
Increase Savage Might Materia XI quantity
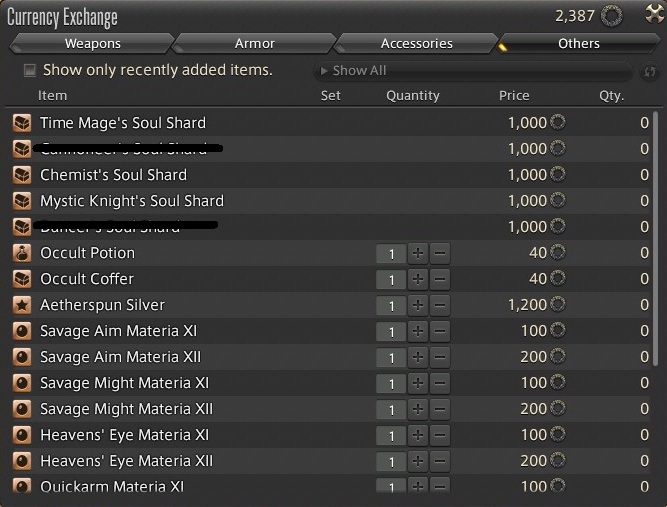point(418,383)
